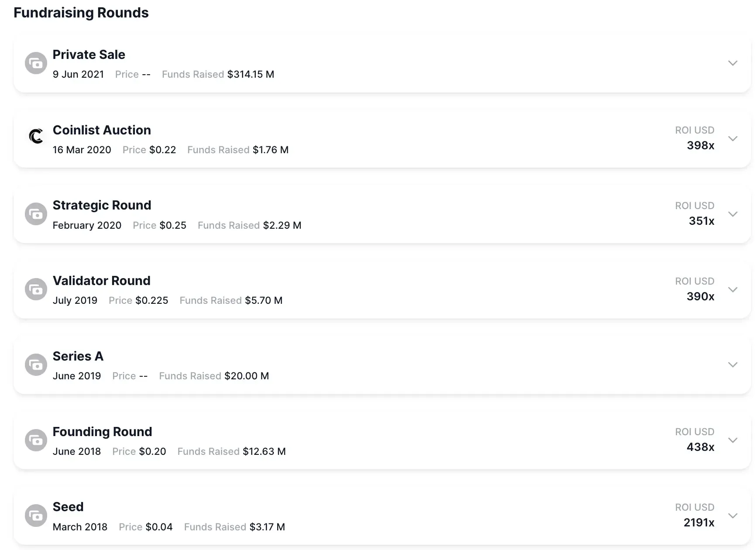756x550 pixels.
Task: Click the Strategic Round coin icon
Action: coord(36,214)
